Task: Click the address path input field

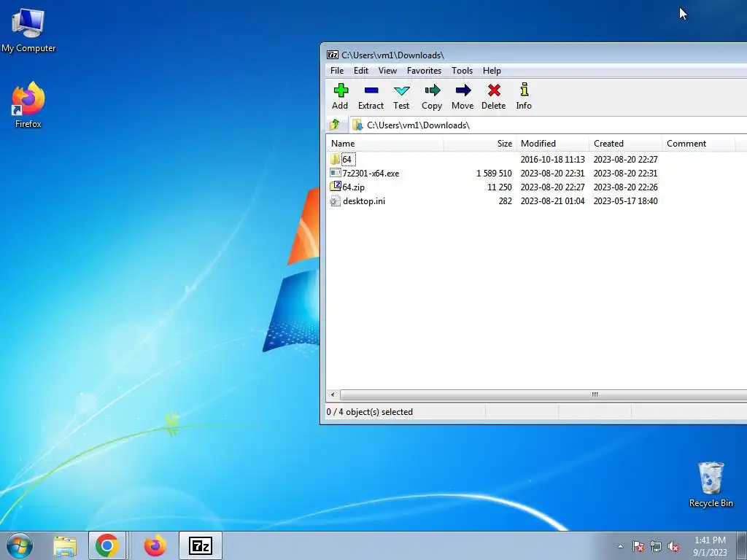Action: point(548,125)
